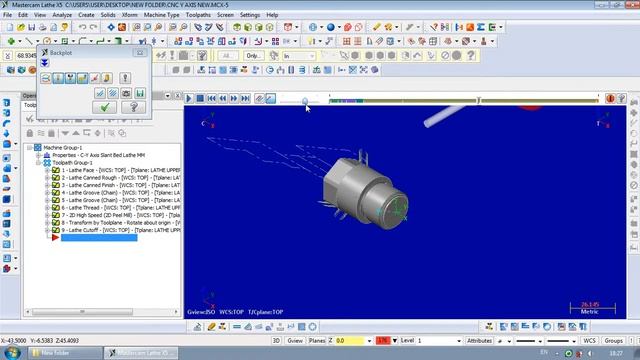
Task: Jump to previous stop in backplot
Action: (x=211, y=98)
